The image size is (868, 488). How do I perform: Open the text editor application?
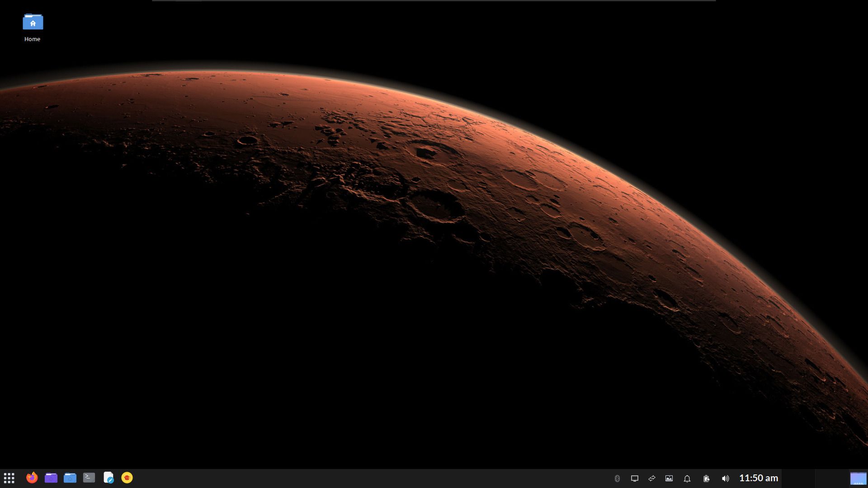[108, 478]
